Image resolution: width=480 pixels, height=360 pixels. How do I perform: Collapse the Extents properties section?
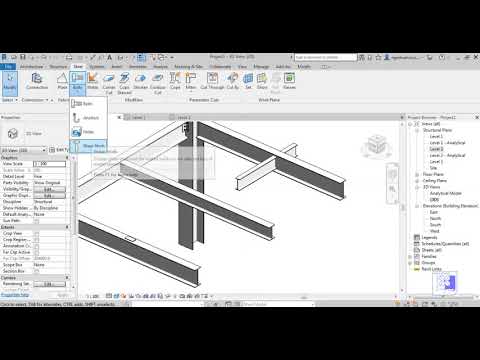pyautogui.click(x=67, y=227)
